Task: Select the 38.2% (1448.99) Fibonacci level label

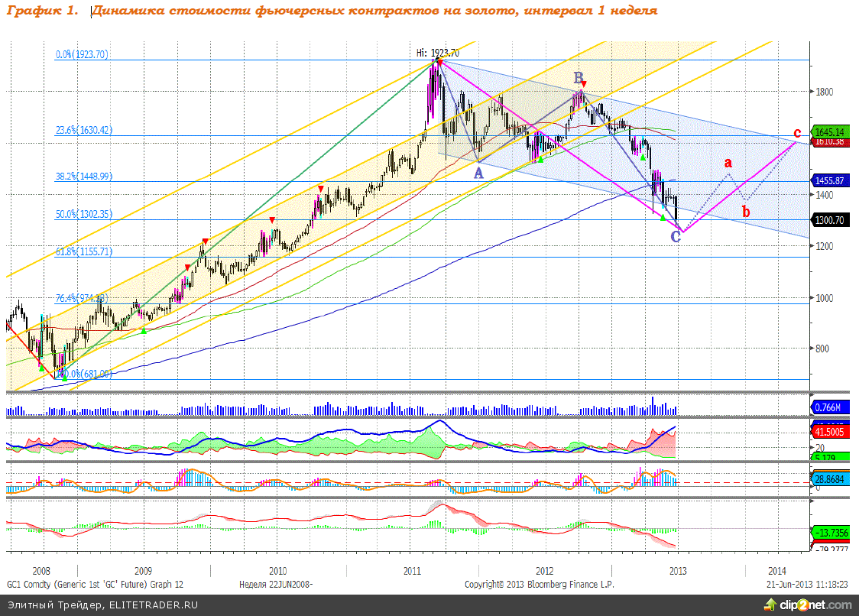Action: point(84,176)
